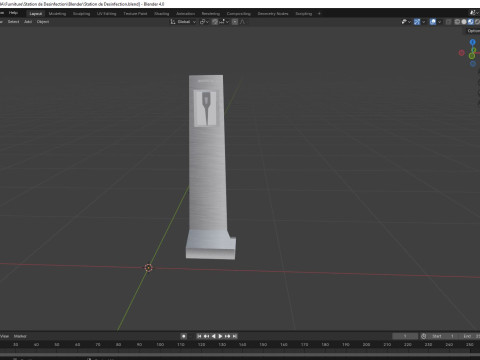The height and width of the screenshot is (360, 480).
Task: Open the Rendering workspace tab
Action: click(211, 14)
